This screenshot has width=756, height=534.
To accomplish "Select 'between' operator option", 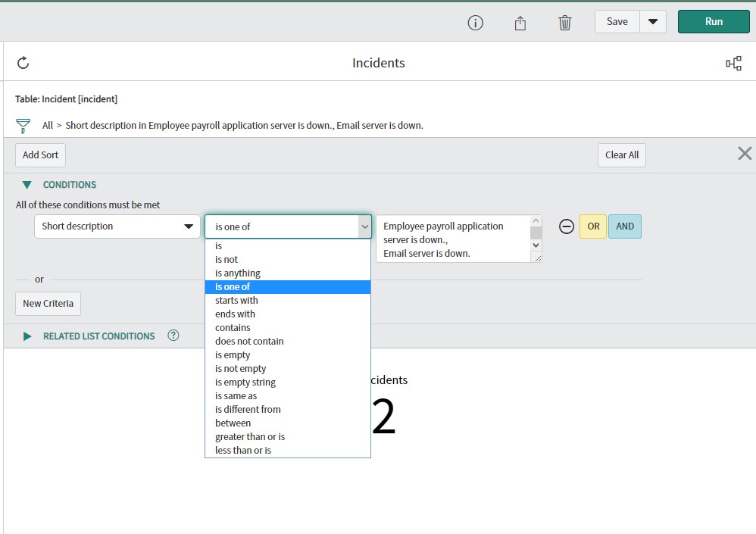I will pyautogui.click(x=288, y=423).
